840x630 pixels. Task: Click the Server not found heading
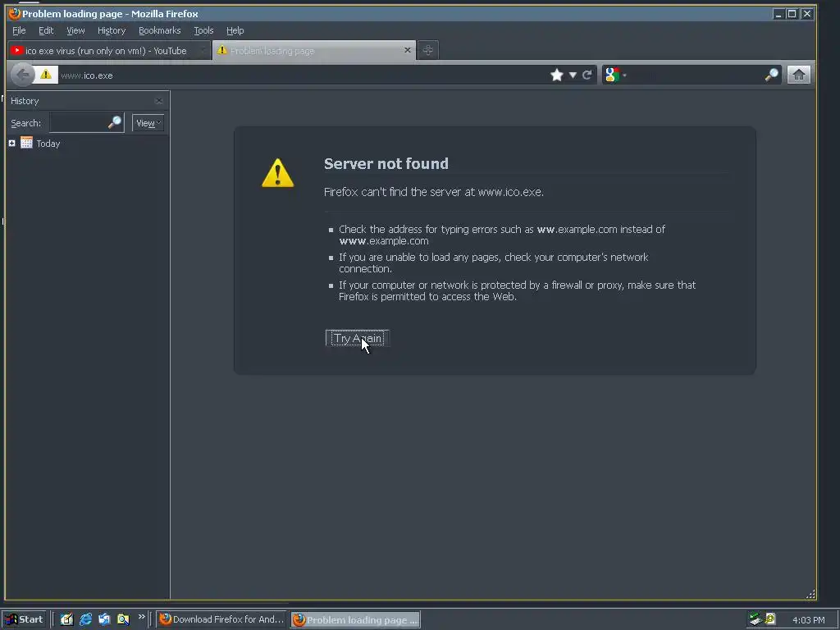point(386,163)
